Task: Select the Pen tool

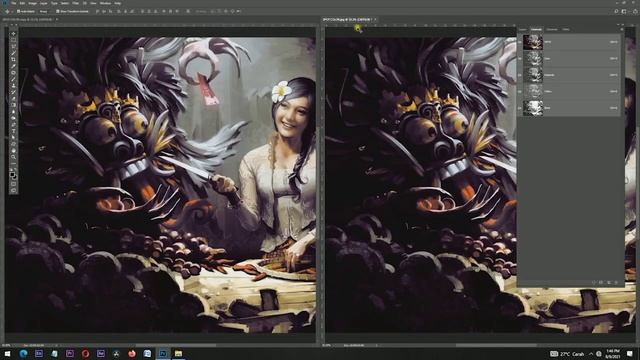Action: pyautogui.click(x=13, y=124)
